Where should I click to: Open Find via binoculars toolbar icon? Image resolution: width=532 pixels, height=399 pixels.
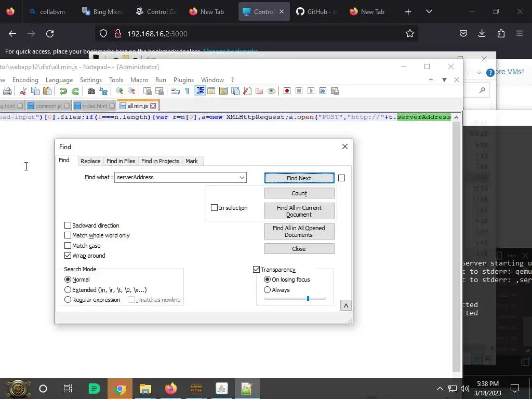[x=91, y=91]
